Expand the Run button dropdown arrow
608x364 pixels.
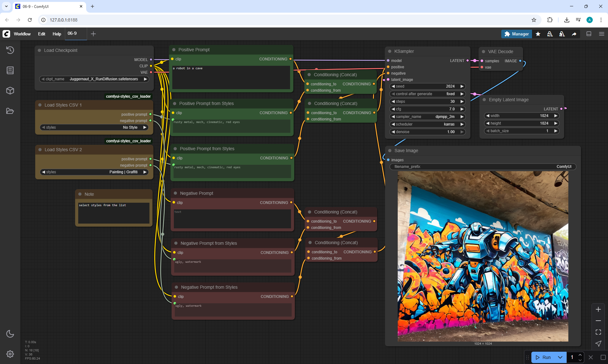tap(560, 357)
